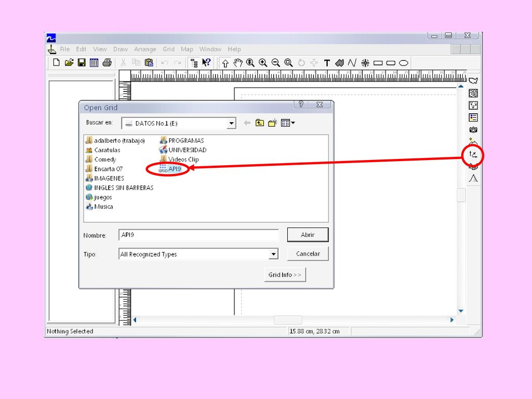Open the Help menu

tap(234, 49)
